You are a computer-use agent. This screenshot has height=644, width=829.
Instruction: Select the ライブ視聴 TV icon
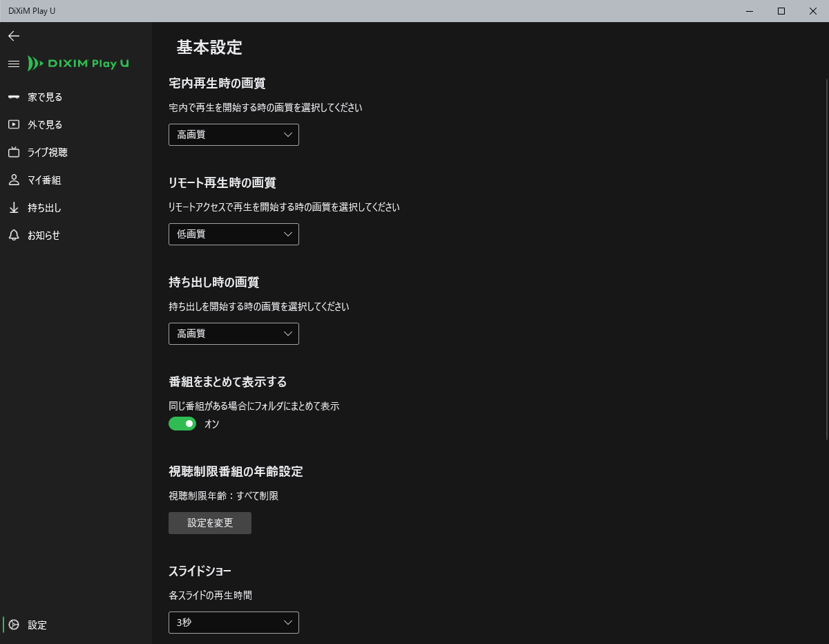14,153
